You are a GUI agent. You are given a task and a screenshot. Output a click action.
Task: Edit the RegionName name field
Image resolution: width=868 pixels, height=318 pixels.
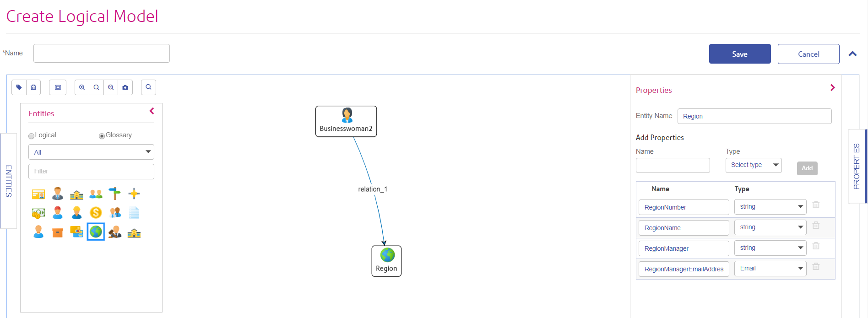click(x=684, y=228)
